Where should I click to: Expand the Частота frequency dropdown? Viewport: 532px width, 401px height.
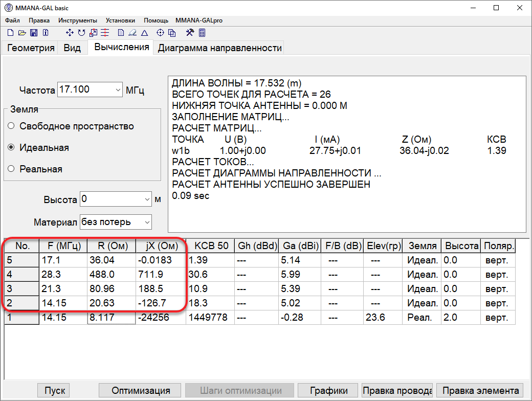pyautogui.click(x=118, y=90)
